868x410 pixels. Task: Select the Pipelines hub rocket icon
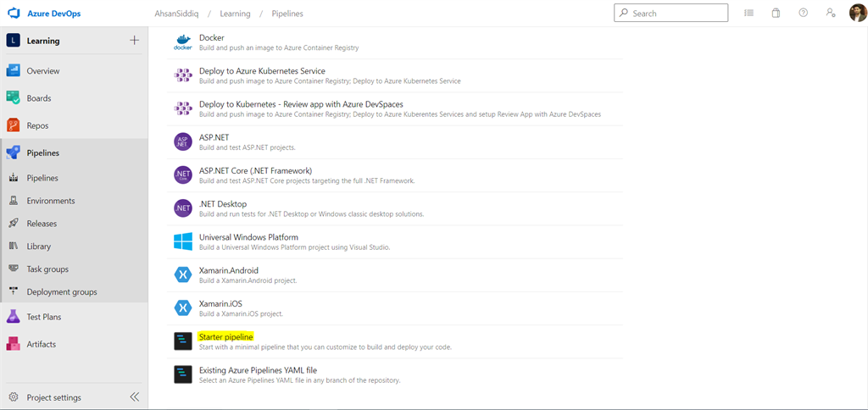click(14, 152)
